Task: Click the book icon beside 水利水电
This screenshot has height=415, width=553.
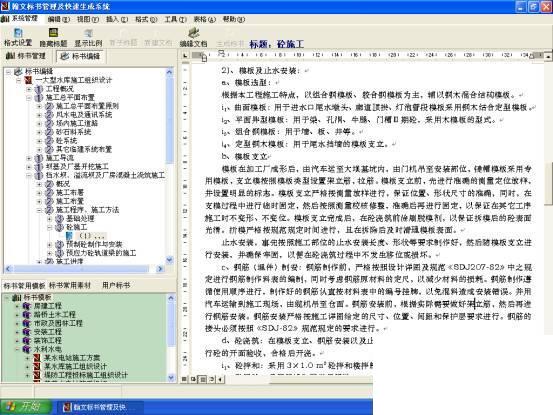Action: pos(27,349)
